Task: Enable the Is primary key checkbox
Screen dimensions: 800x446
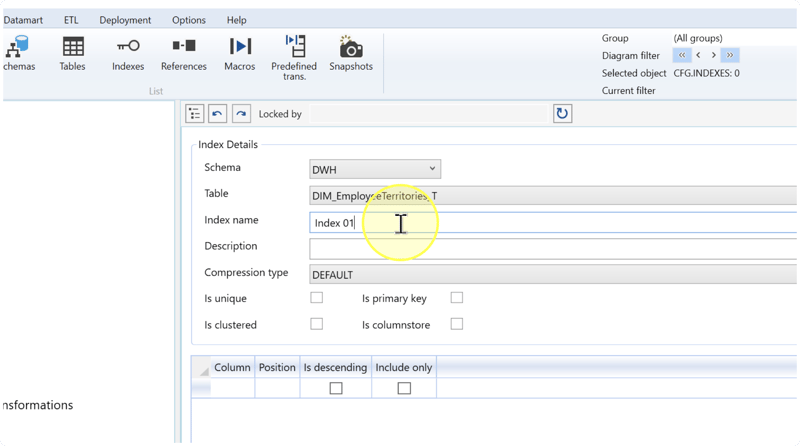Action: pyautogui.click(x=457, y=298)
